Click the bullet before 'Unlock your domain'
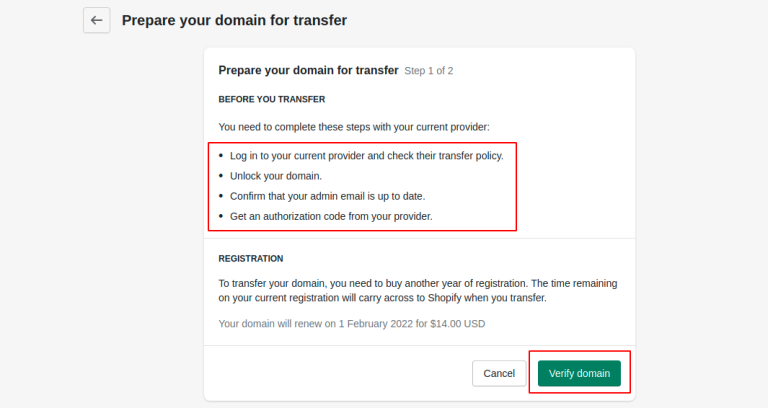 pos(220,176)
